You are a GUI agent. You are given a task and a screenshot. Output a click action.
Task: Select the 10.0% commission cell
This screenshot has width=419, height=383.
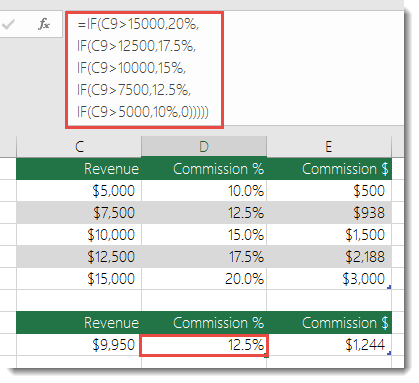(204, 191)
